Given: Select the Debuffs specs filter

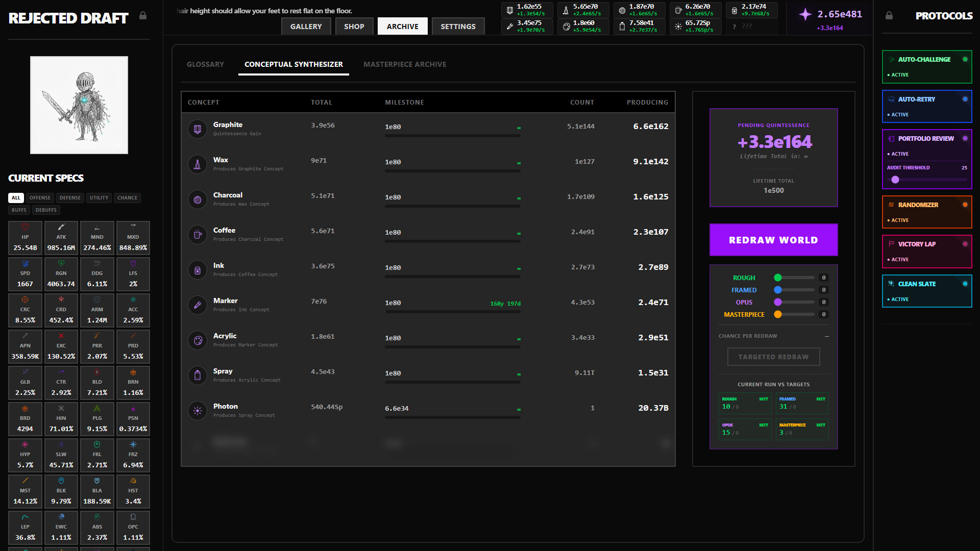Looking at the screenshot, I should tap(46, 210).
